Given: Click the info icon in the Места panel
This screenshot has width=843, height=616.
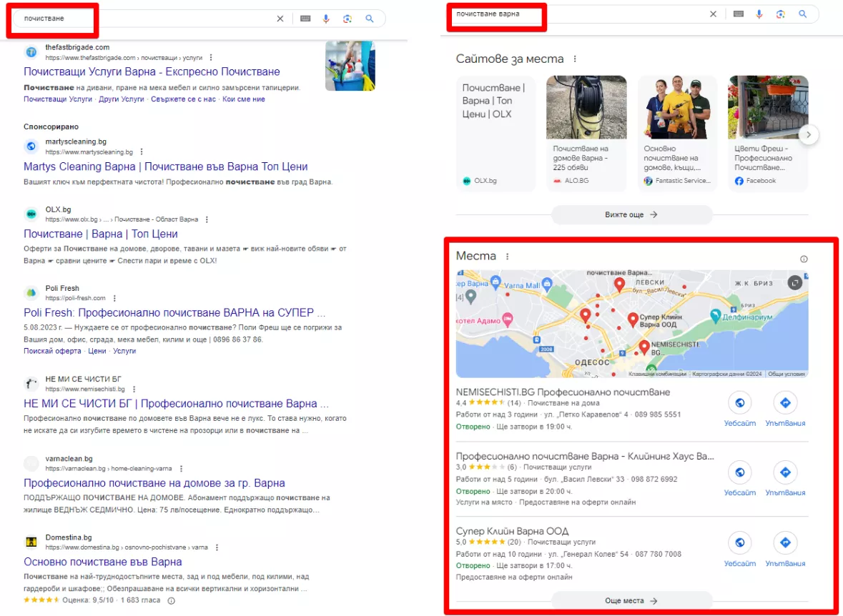Looking at the screenshot, I should click(x=804, y=259).
